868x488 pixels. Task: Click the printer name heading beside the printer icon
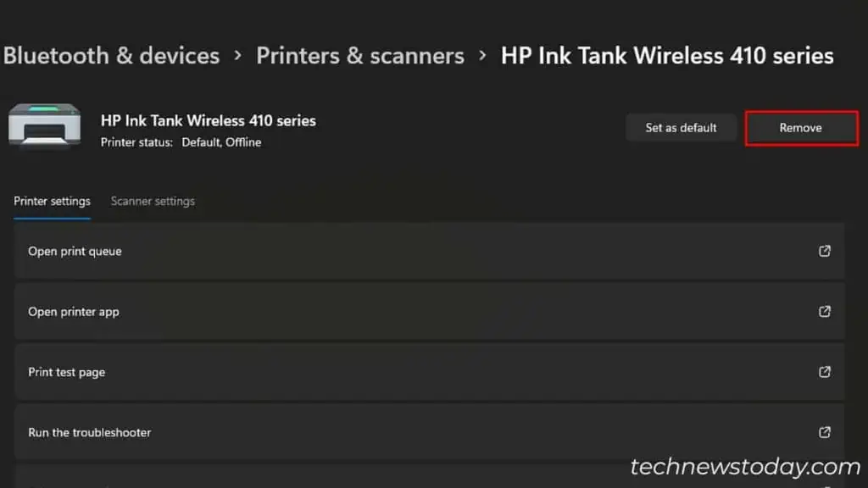pos(209,120)
